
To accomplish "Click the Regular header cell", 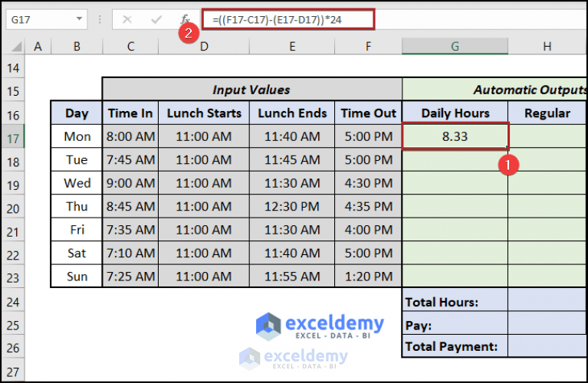I will coord(547,113).
